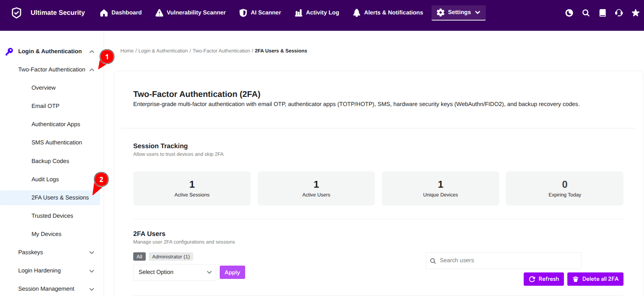The image size is (644, 296).
Task: Open Backup Codes in the sidebar
Action: [x=50, y=161]
